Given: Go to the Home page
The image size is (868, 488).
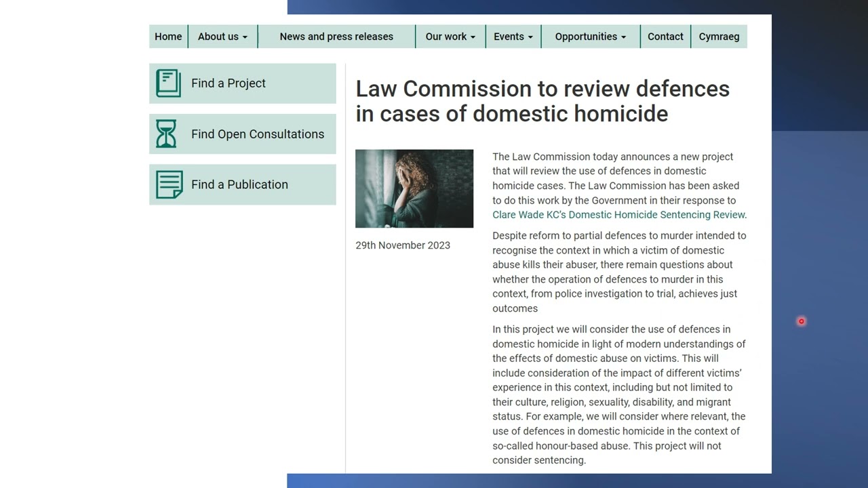Looking at the screenshot, I should [x=168, y=37].
